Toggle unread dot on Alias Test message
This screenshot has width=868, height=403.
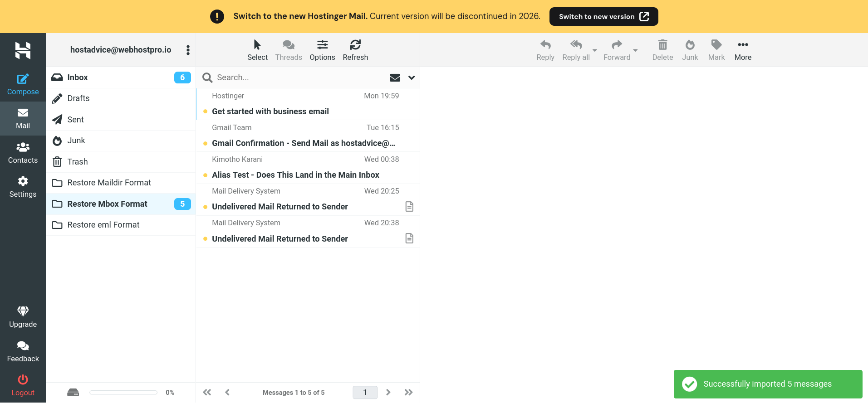coord(206,175)
